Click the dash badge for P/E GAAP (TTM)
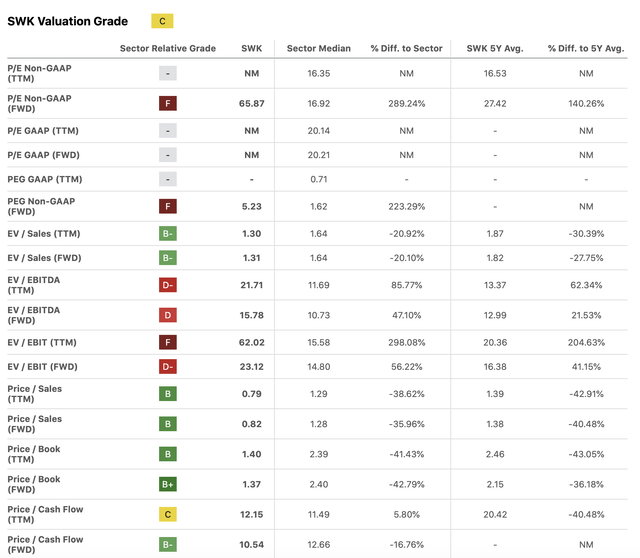 [x=168, y=131]
